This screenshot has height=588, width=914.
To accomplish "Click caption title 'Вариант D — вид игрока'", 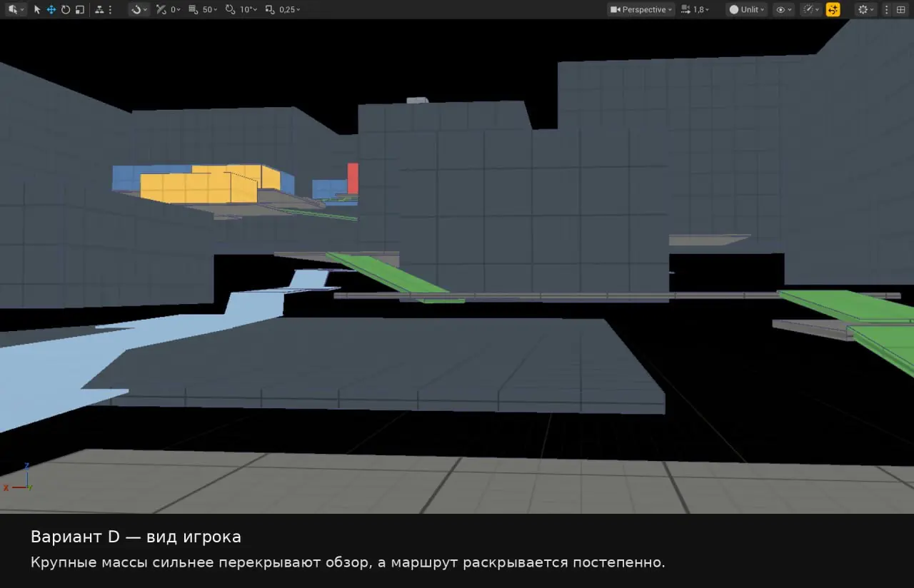I will (x=136, y=537).
